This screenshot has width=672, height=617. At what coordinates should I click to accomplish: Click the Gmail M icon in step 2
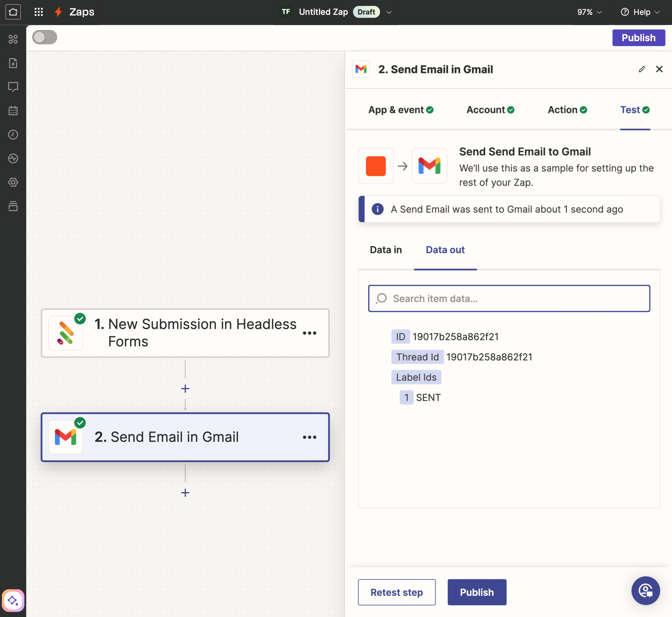point(66,437)
